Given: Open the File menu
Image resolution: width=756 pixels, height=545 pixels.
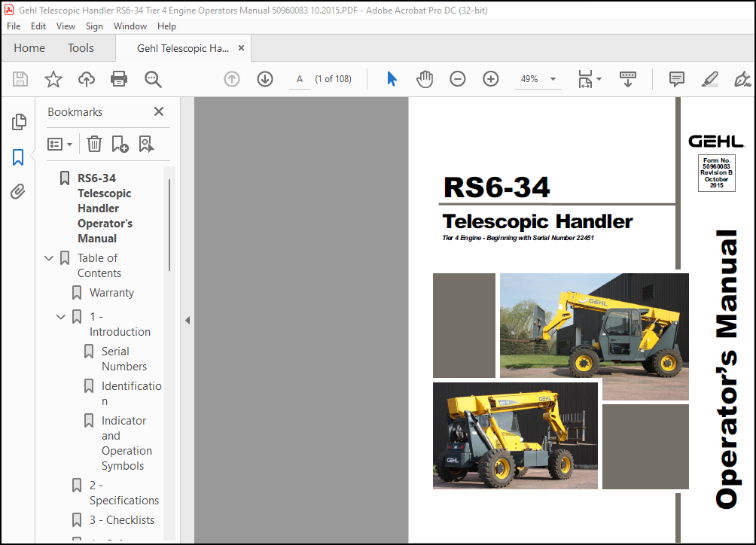Looking at the screenshot, I should [14, 26].
